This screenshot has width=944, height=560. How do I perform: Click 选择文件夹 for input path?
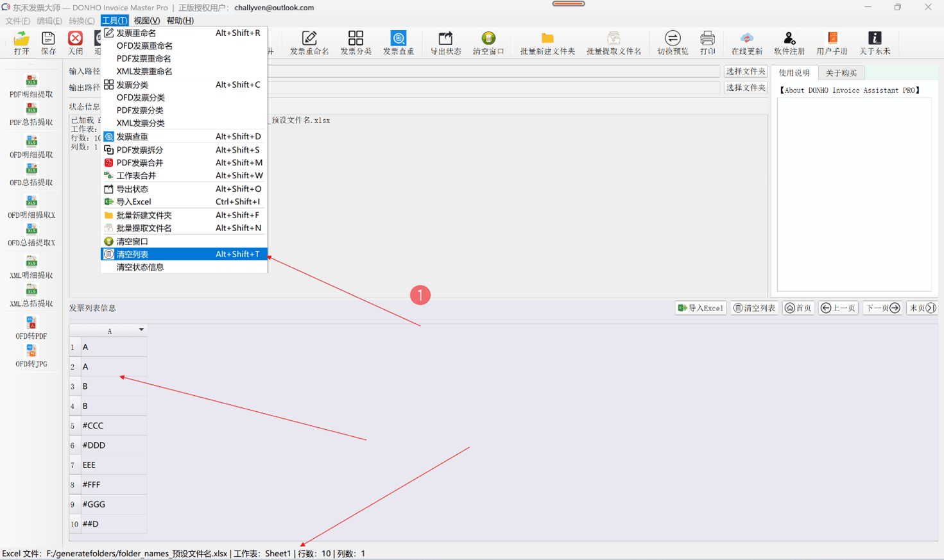[x=746, y=71]
